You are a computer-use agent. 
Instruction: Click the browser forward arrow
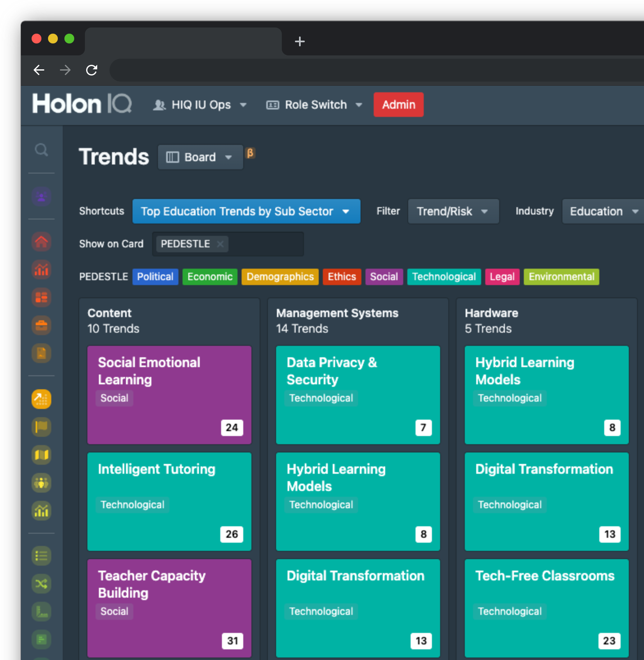coord(65,70)
